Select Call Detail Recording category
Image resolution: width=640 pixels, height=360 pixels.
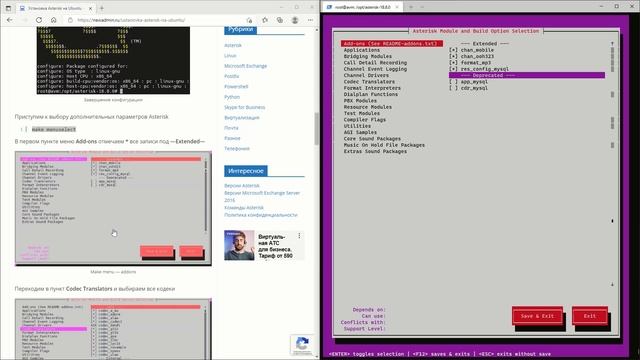tap(375, 63)
